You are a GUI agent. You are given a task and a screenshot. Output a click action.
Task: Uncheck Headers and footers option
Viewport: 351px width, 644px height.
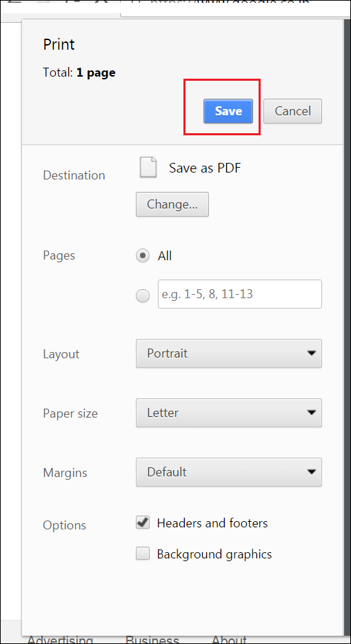pos(143,523)
